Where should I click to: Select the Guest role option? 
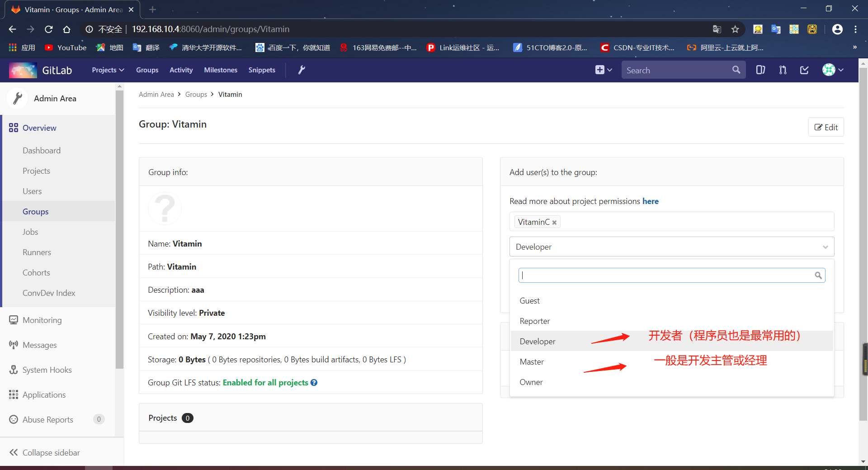[x=529, y=300]
